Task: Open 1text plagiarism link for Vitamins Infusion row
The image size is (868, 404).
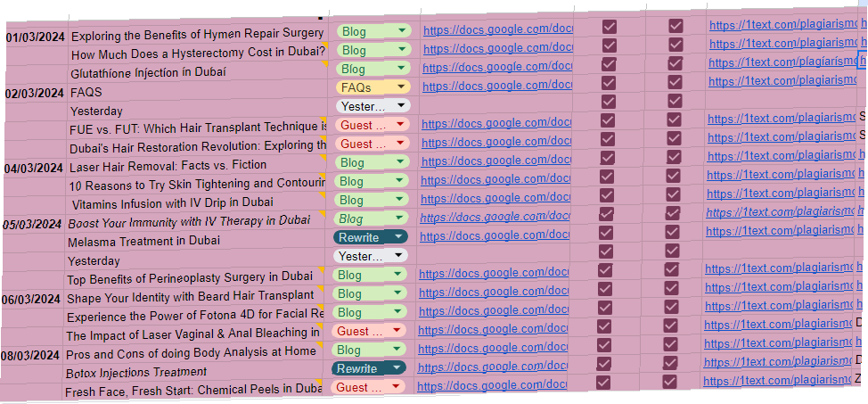Action: pyautogui.click(x=780, y=194)
